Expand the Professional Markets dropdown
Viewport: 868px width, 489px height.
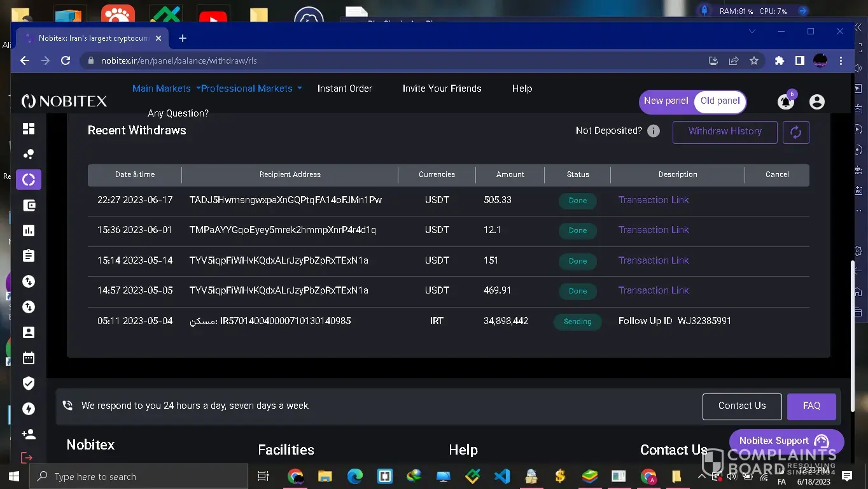[x=251, y=89]
